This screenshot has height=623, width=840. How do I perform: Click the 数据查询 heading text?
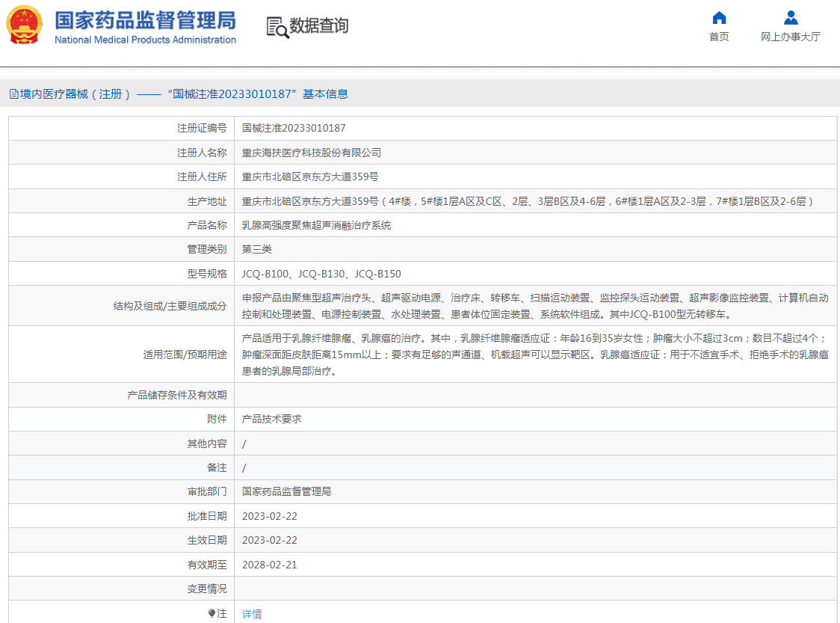point(319,25)
